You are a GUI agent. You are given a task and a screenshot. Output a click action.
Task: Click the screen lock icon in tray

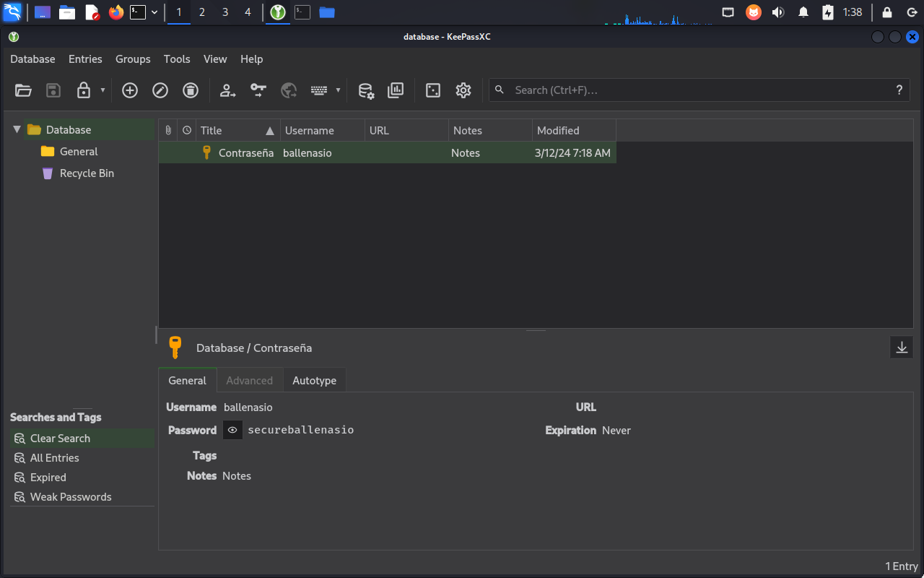point(887,12)
